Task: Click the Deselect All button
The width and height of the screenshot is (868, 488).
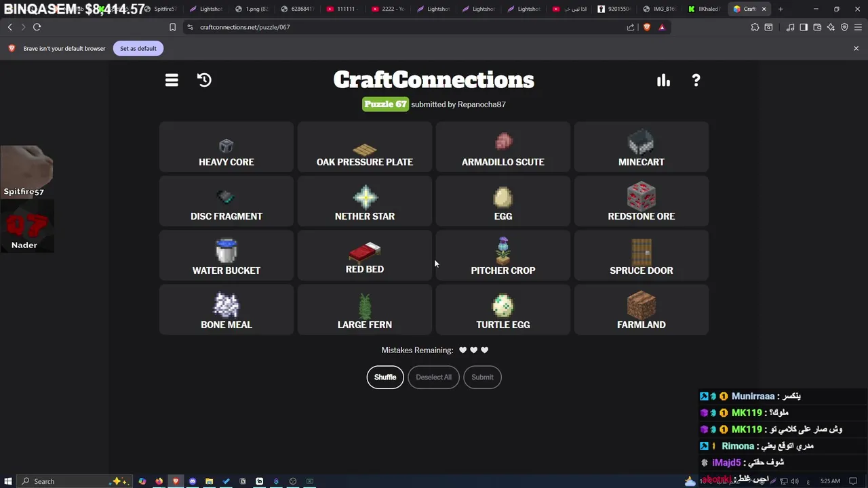Action: point(433,377)
